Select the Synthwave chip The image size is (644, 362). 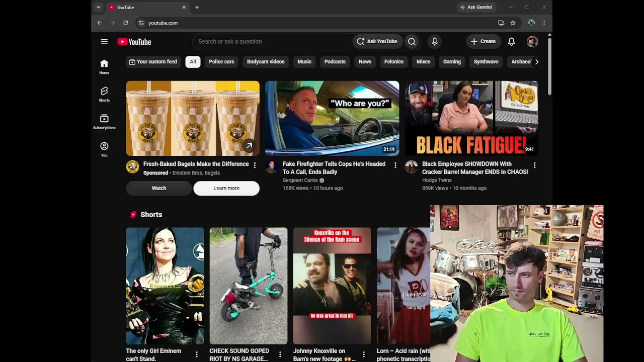pos(486,62)
